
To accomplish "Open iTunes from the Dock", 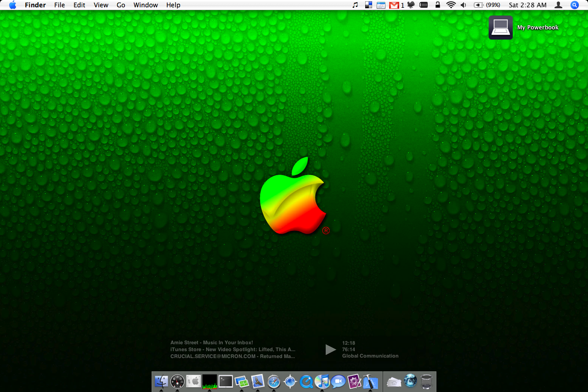I will coord(322,381).
